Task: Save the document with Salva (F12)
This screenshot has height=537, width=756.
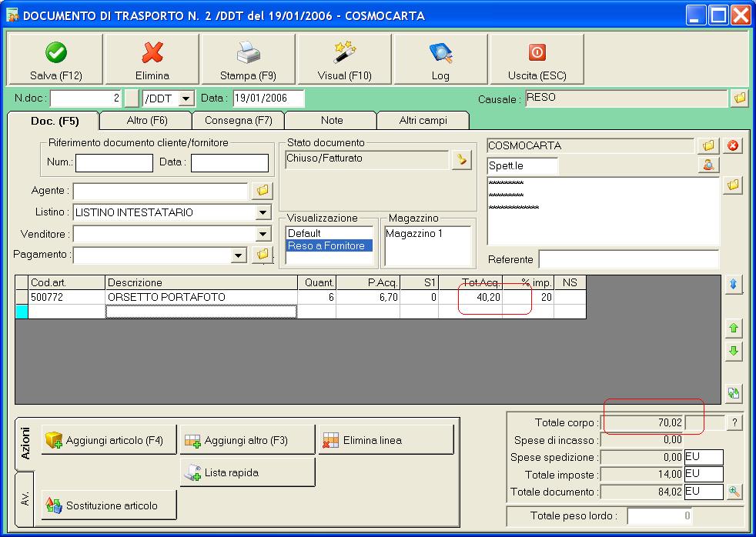Action: pyautogui.click(x=55, y=59)
